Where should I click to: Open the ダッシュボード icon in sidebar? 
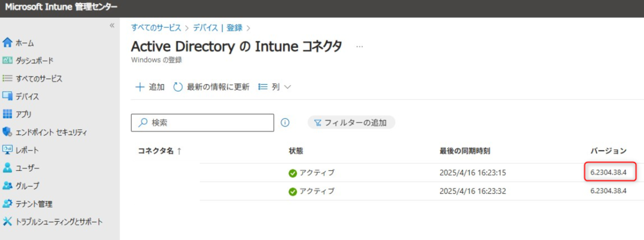click(x=8, y=61)
